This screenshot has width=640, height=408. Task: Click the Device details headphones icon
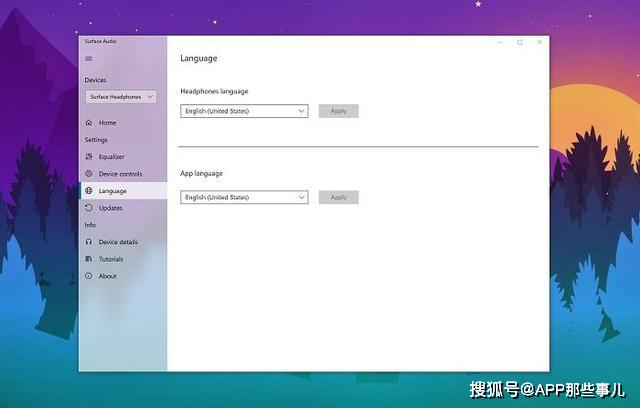[89, 242]
